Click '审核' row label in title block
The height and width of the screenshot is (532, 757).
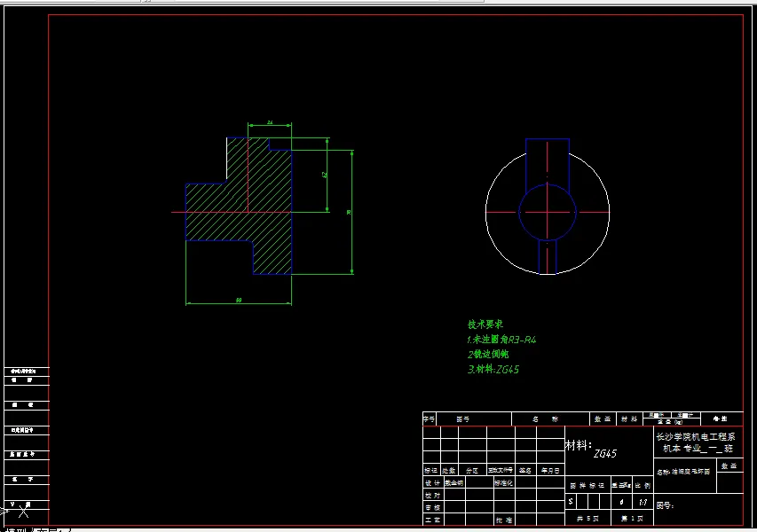(432, 507)
